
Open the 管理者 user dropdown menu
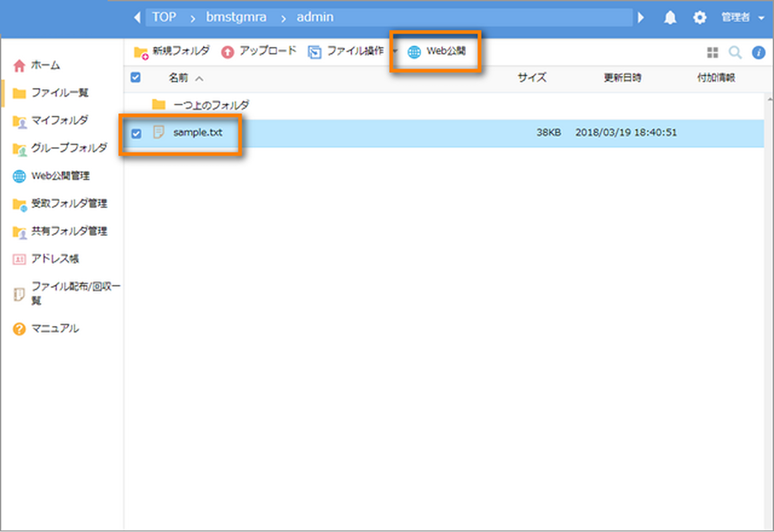[x=742, y=18]
